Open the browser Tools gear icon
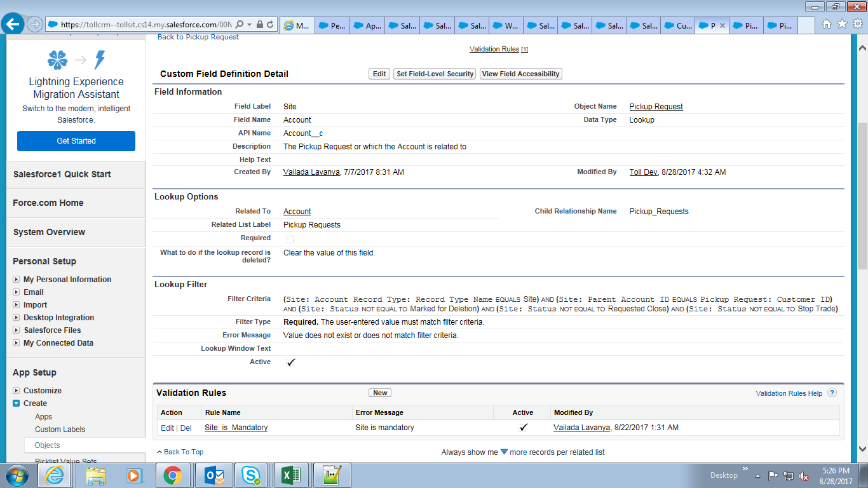The width and height of the screenshot is (868, 488). pos(857,24)
